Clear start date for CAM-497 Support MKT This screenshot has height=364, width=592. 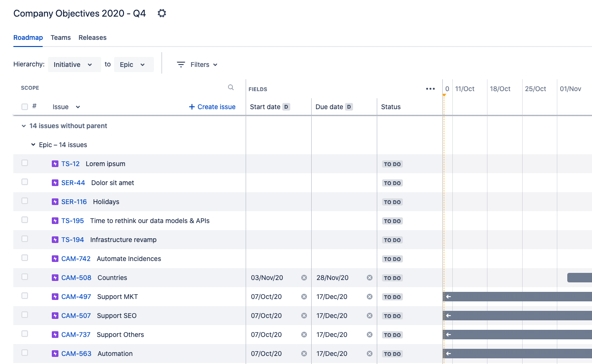click(x=304, y=297)
